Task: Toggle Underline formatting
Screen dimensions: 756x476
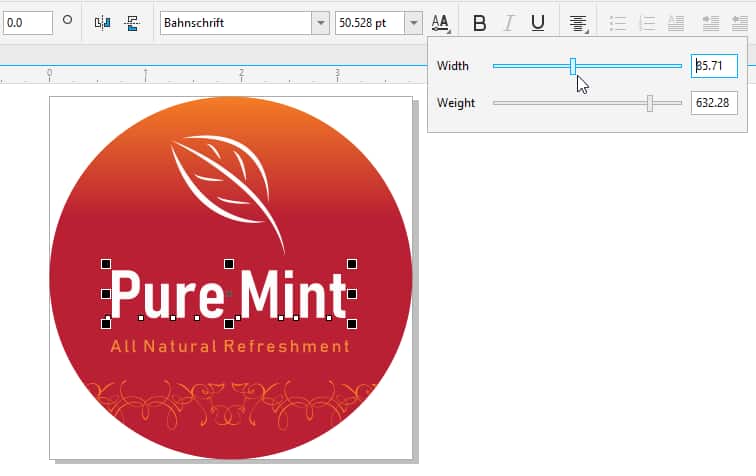Action: coord(538,23)
